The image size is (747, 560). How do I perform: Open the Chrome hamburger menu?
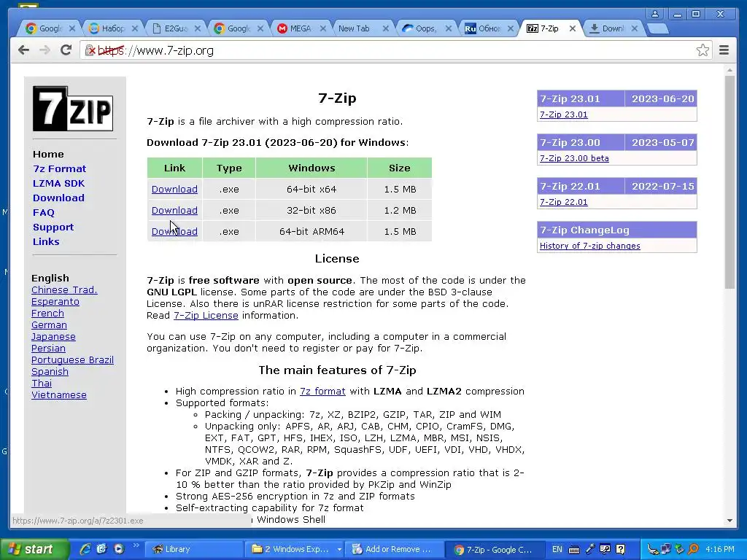coord(724,50)
